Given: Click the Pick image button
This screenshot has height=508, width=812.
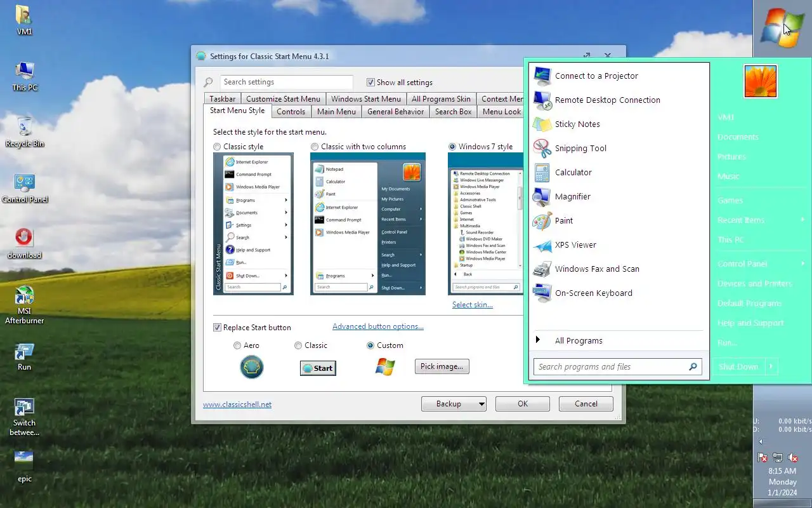Looking at the screenshot, I should 442,366.
